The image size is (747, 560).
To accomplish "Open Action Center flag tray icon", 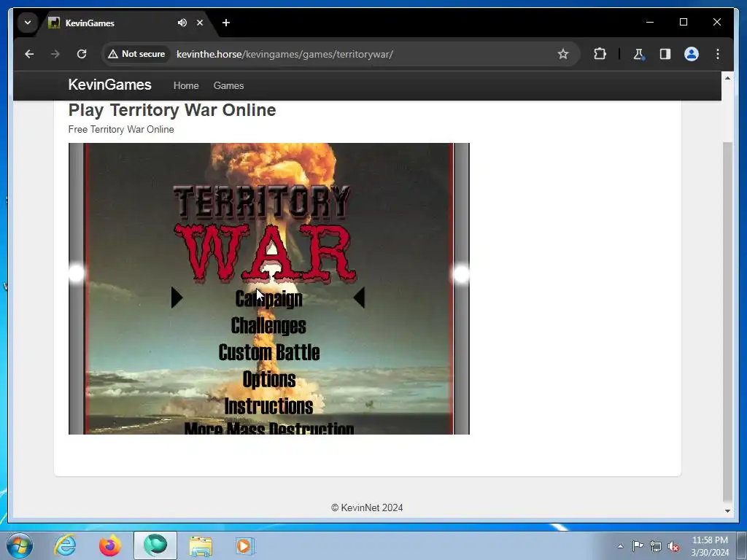I will click(638, 546).
